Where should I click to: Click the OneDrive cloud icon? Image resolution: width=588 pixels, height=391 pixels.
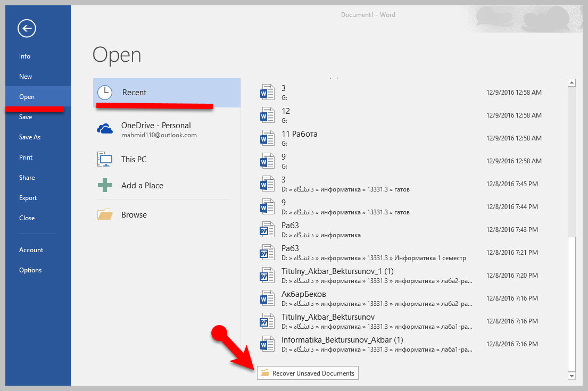pos(105,129)
